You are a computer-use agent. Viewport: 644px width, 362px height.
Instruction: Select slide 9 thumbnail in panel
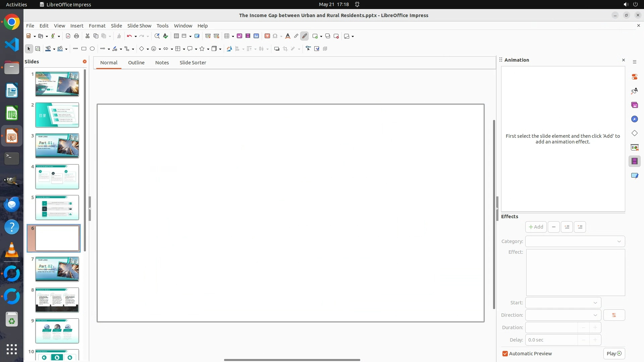pos(57,331)
